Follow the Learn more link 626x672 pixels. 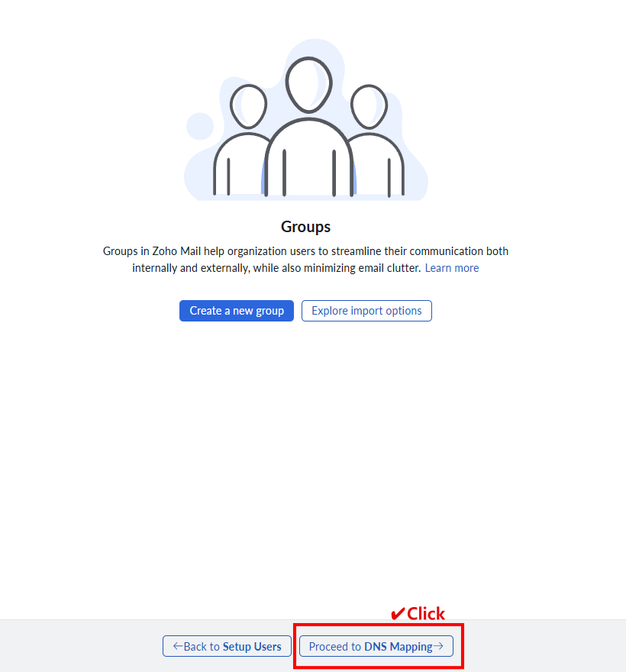coord(452,268)
